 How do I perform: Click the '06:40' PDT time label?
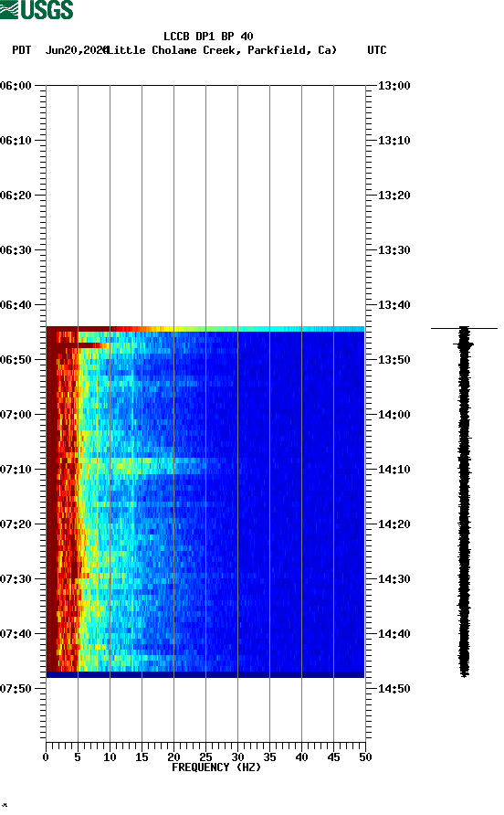pyautogui.click(x=16, y=305)
